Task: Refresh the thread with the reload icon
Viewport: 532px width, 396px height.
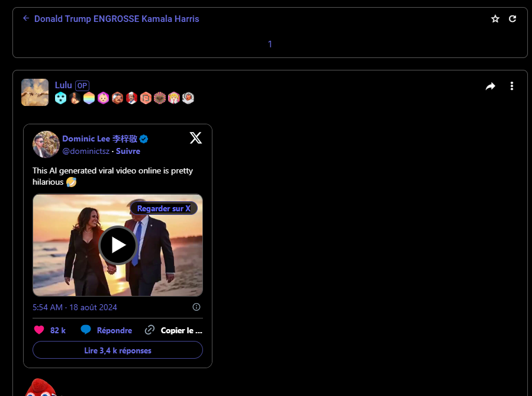Action: coord(512,19)
